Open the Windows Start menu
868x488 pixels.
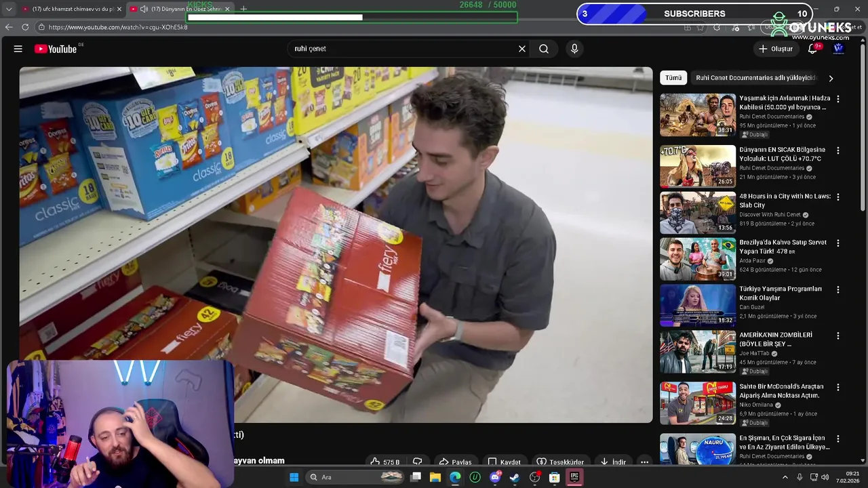tap(294, 477)
